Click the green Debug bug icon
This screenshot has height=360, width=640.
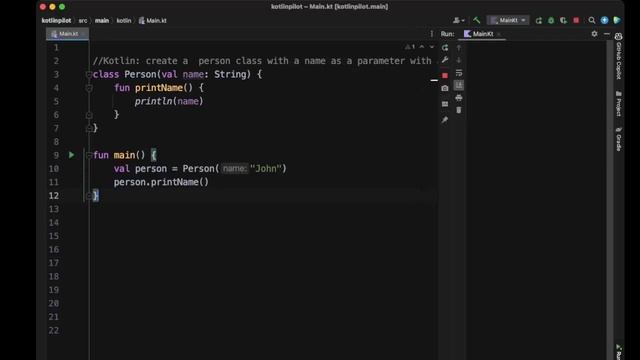551,20
